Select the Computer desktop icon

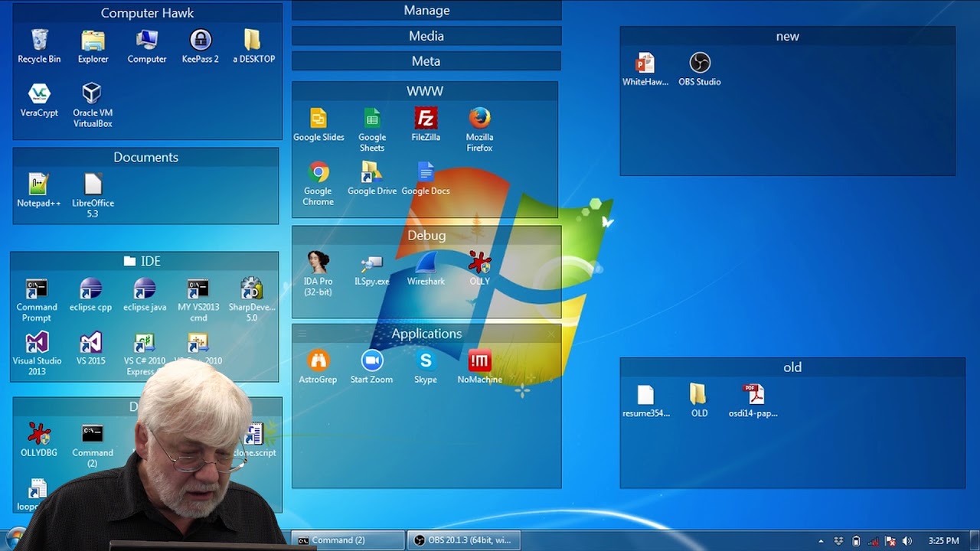click(x=146, y=46)
